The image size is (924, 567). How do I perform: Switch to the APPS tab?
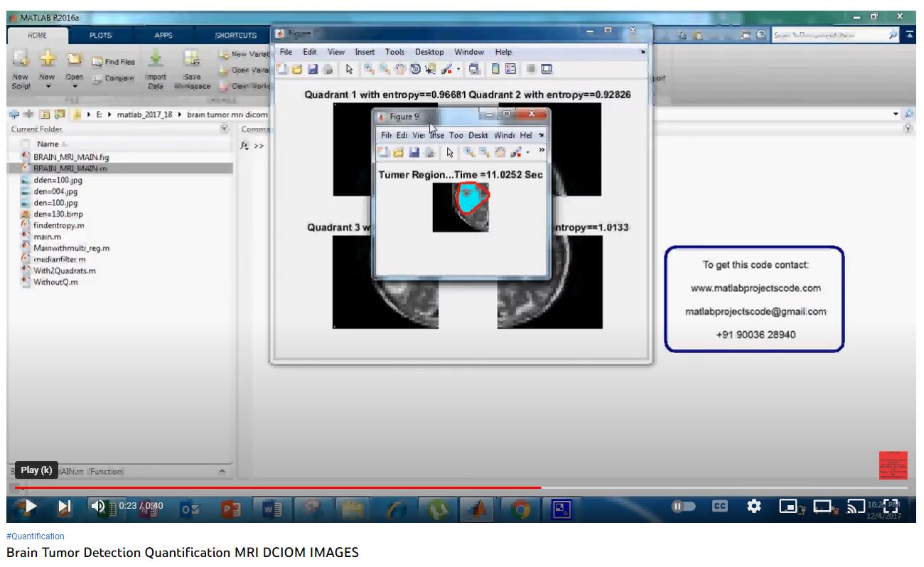(163, 36)
